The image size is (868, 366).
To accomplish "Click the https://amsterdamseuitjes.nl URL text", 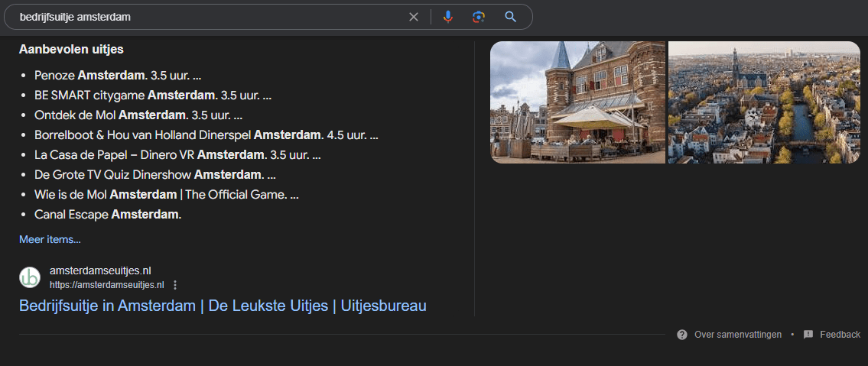I will pos(107,285).
